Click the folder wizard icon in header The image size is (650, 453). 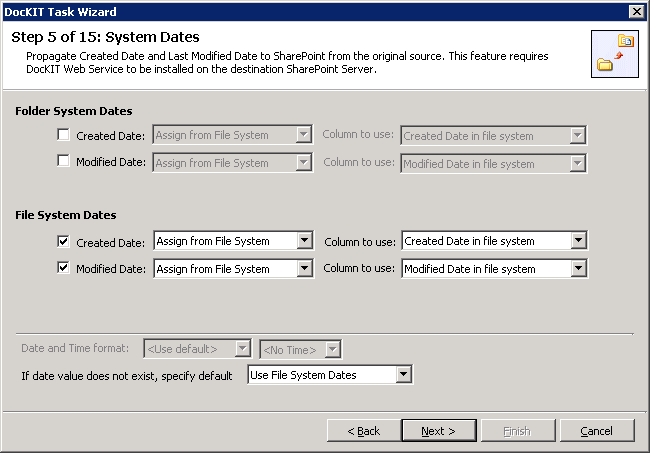(616, 54)
